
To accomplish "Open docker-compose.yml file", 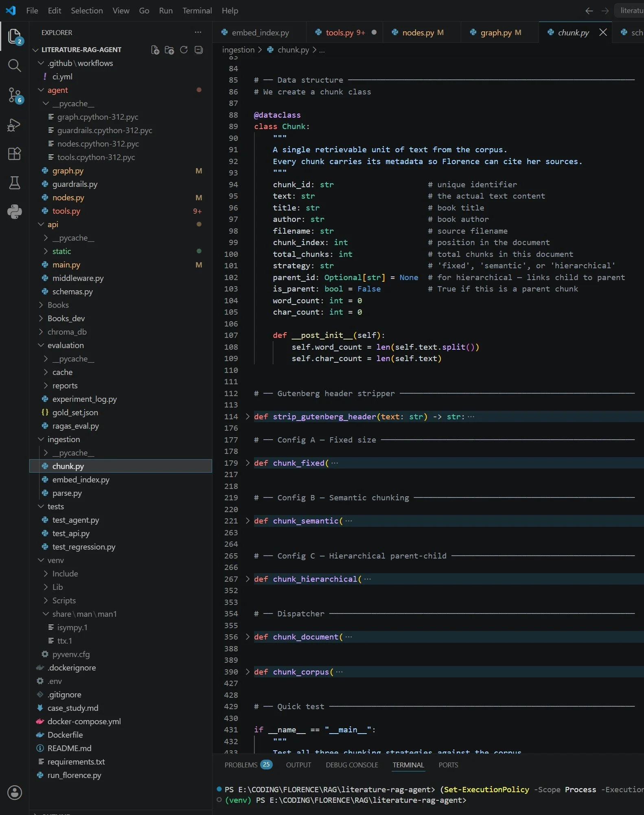I will click(120, 721).
